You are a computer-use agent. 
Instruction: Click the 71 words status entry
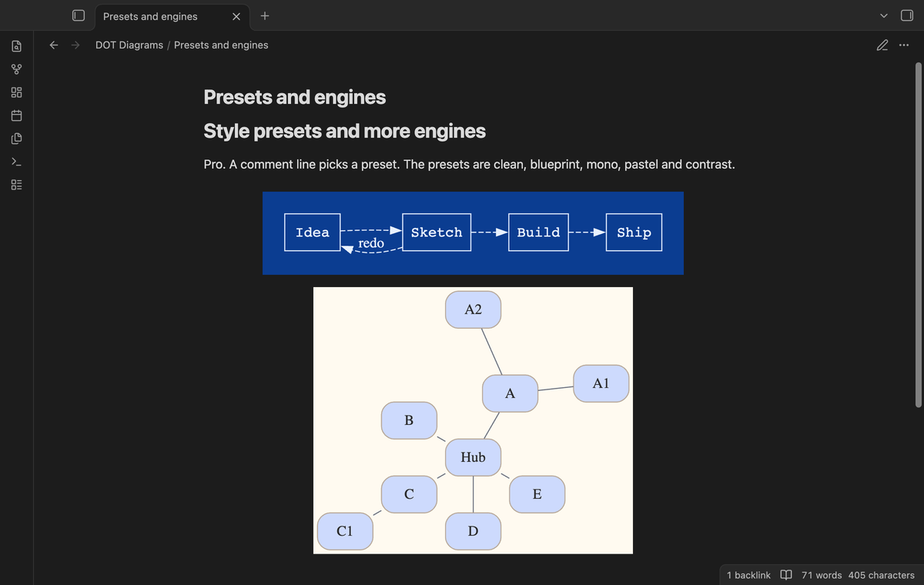click(822, 575)
